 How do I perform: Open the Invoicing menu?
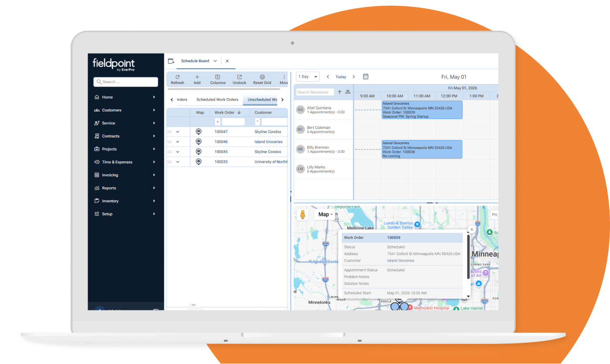click(125, 175)
